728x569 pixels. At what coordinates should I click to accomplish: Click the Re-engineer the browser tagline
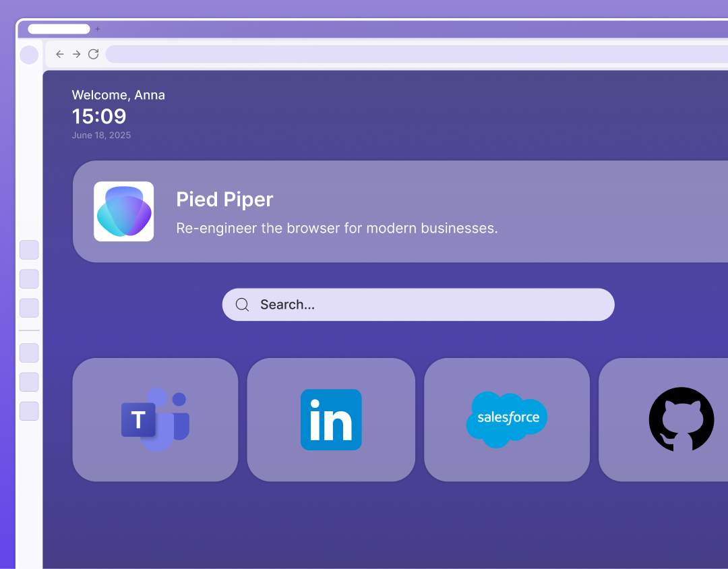(x=337, y=228)
